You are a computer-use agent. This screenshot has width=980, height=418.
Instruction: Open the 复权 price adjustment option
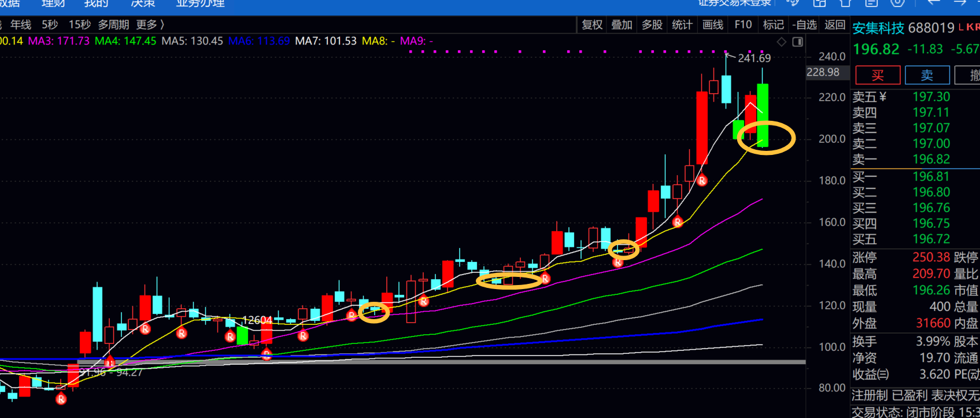592,25
